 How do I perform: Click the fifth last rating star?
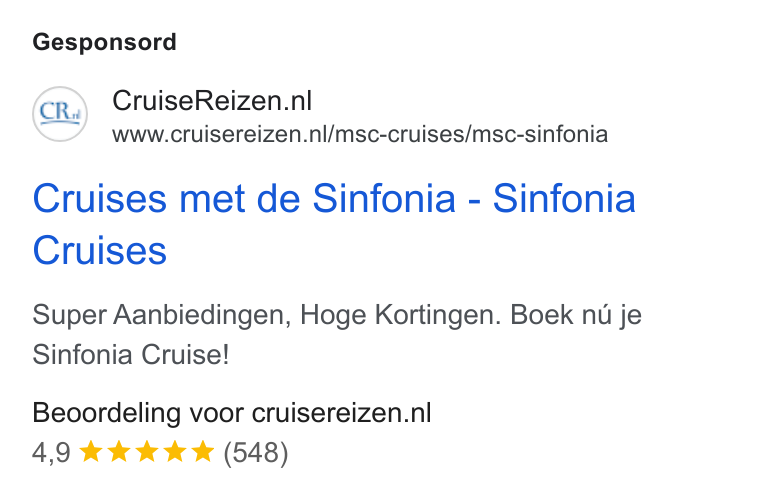203,452
